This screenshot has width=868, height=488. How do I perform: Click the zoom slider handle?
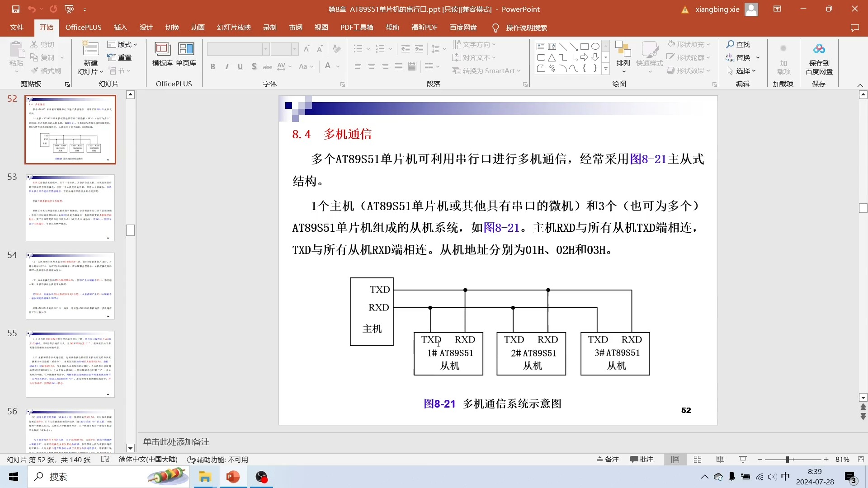click(x=787, y=460)
